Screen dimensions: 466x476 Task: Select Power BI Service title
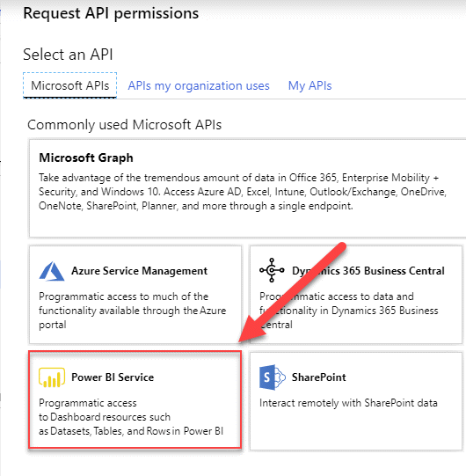tap(113, 377)
